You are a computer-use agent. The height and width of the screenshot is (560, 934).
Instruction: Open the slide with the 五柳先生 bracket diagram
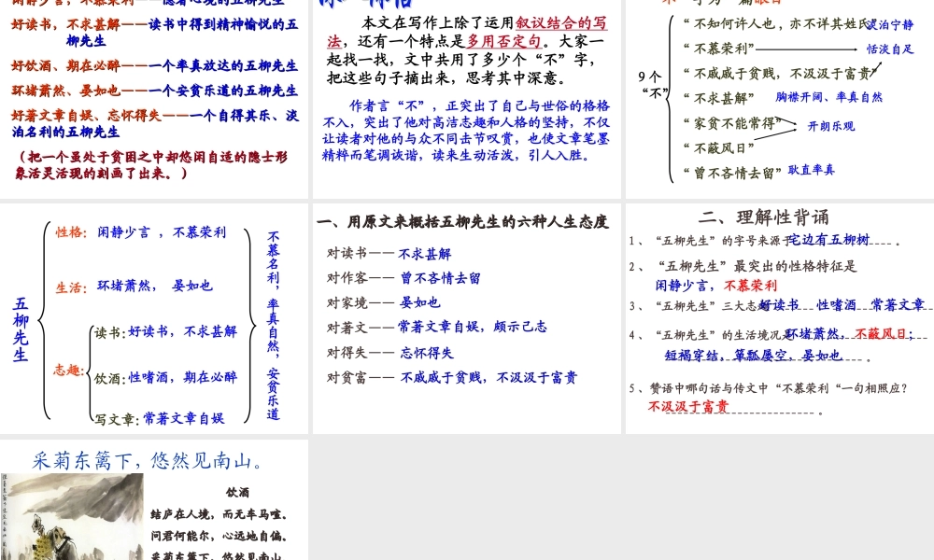pyautogui.click(x=154, y=318)
